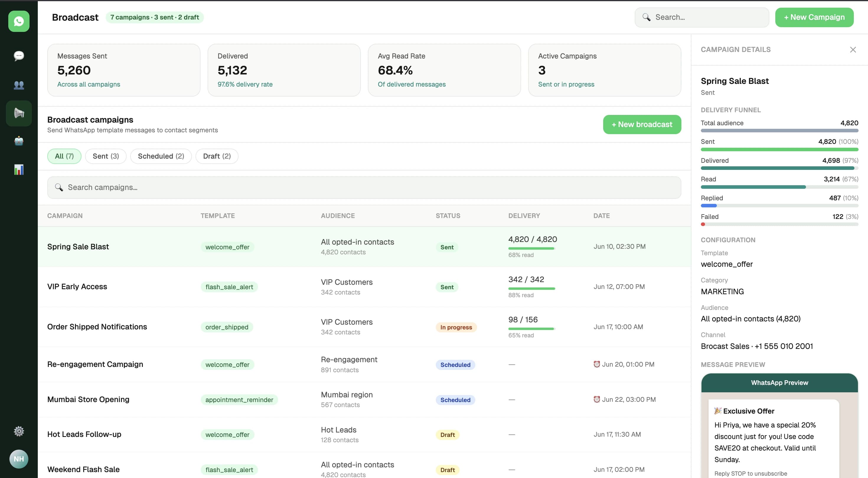
Task: Click the In progress status badge
Action: click(x=456, y=327)
